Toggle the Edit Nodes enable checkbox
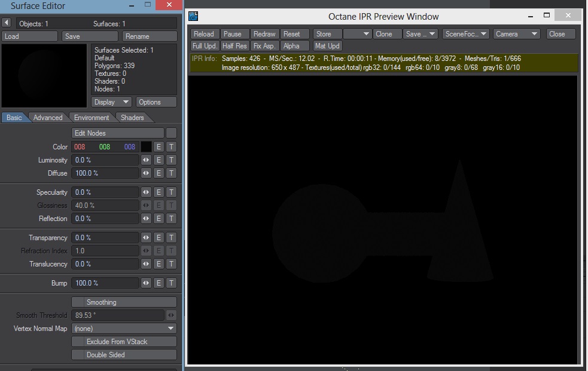Image resolution: width=588 pixels, height=371 pixels. click(171, 133)
